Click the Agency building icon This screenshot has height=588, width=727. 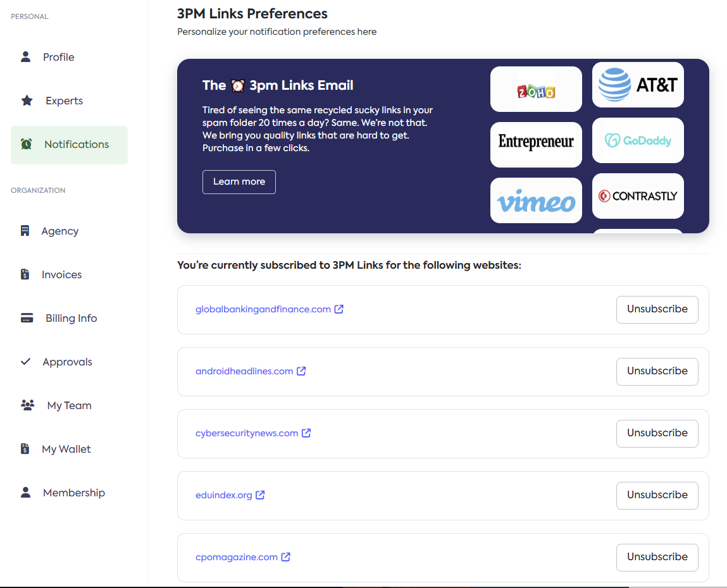[x=25, y=231]
